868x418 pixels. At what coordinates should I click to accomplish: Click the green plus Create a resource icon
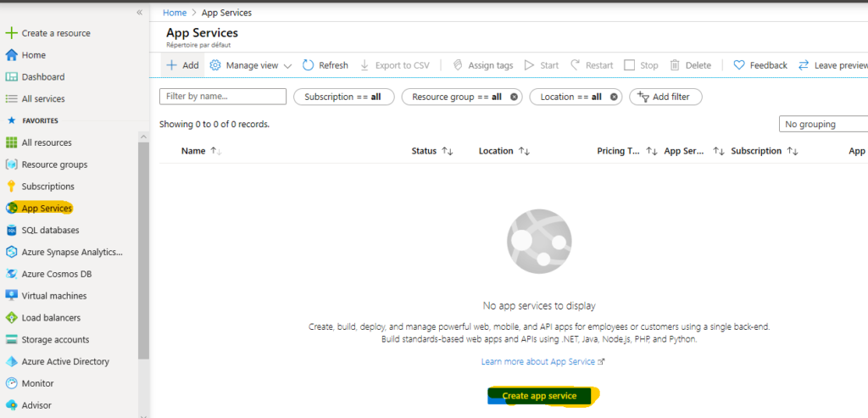coord(11,33)
